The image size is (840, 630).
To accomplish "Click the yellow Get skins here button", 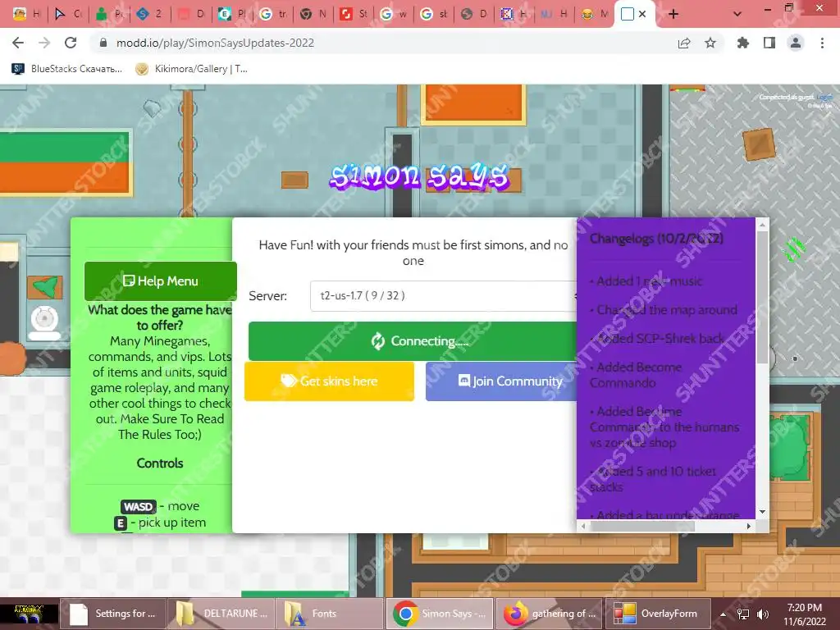I will click(329, 381).
